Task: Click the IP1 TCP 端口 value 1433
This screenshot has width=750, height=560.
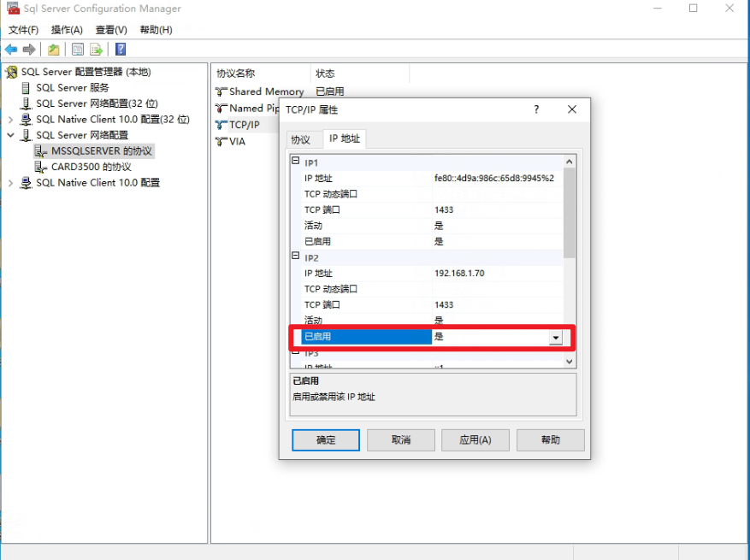Action: [444, 210]
